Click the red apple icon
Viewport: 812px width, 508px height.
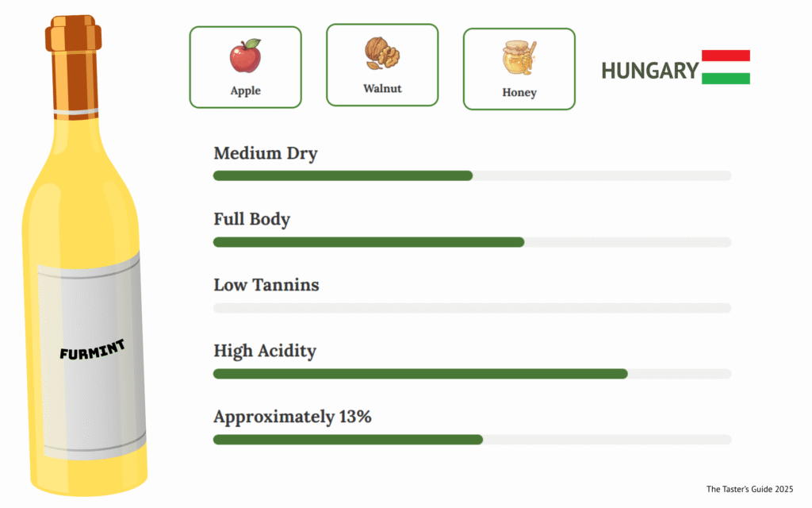(x=245, y=56)
